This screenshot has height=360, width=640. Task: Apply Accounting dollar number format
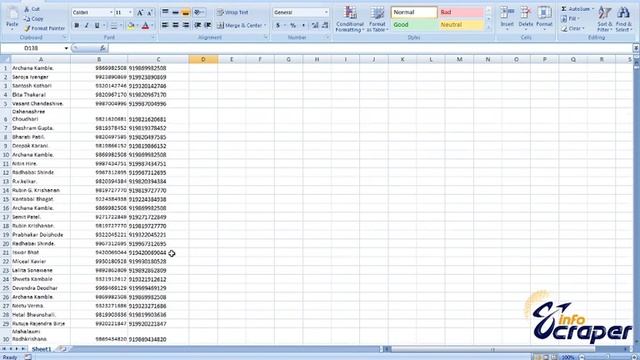[x=278, y=25]
